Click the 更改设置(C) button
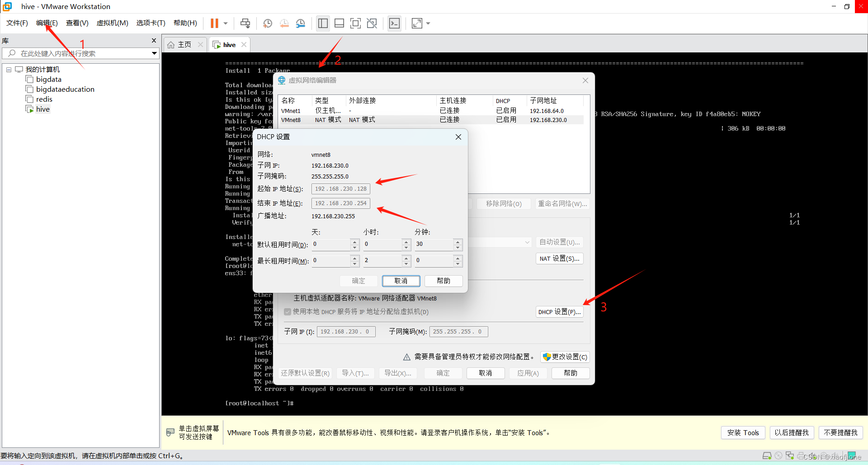868x465 pixels. (565, 357)
